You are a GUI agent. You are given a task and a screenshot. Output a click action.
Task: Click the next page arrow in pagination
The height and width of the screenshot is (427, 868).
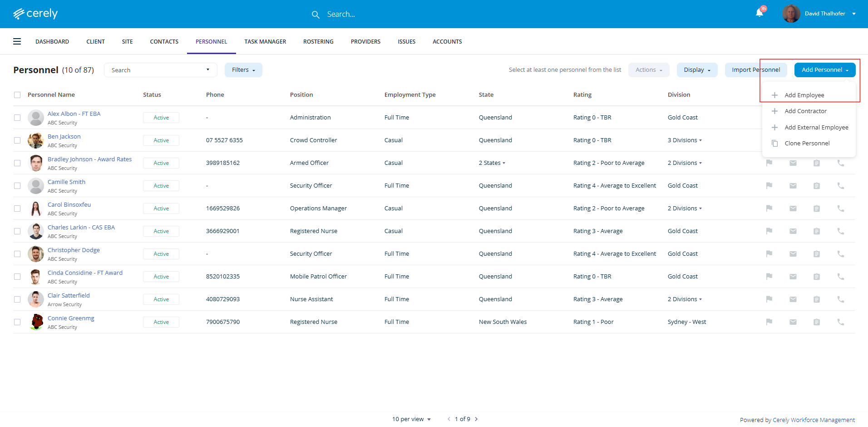point(476,419)
